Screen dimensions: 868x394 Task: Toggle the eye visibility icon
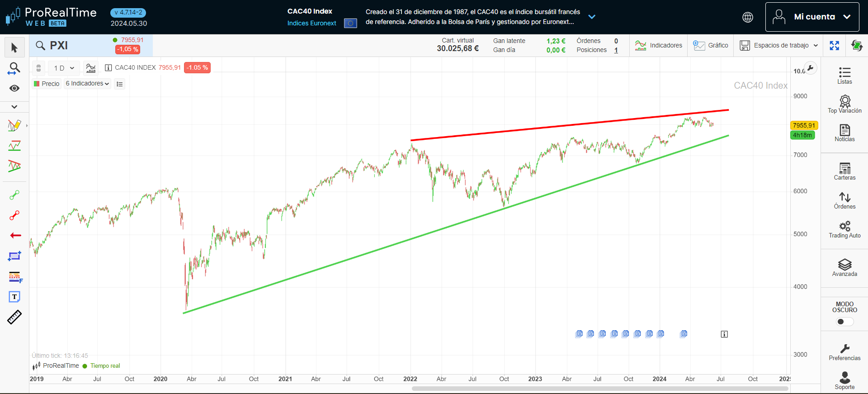(14, 88)
